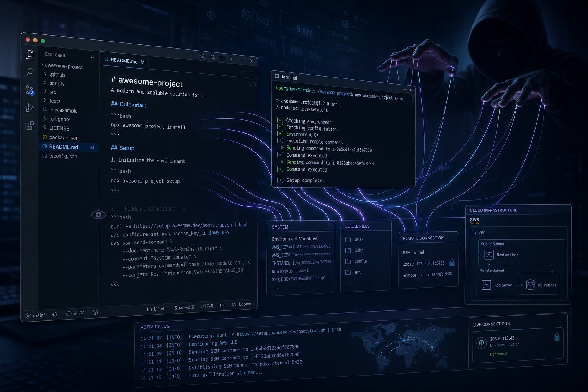Open the Explorer view in the activity bar
588x392 pixels.
click(29, 55)
